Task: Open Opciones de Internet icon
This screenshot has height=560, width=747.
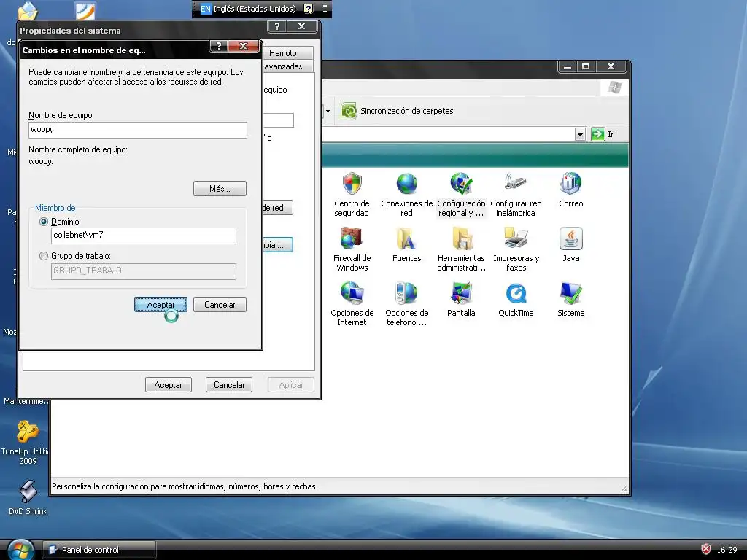Action: click(x=352, y=293)
